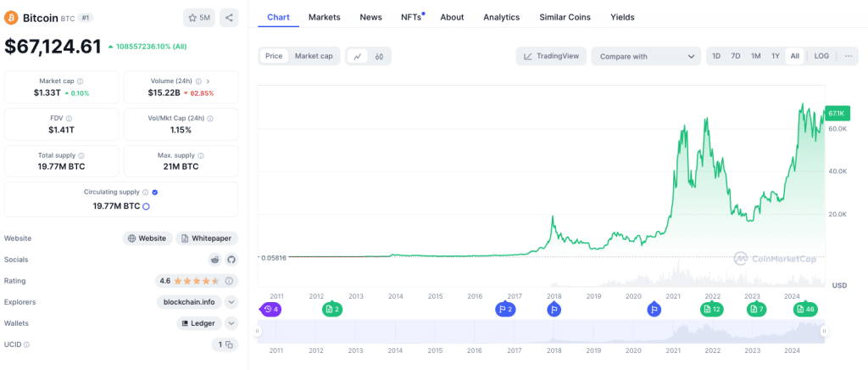Viewport: 868px width, 370px height.
Task: Click the 2022 news marker with 12
Action: click(x=712, y=309)
